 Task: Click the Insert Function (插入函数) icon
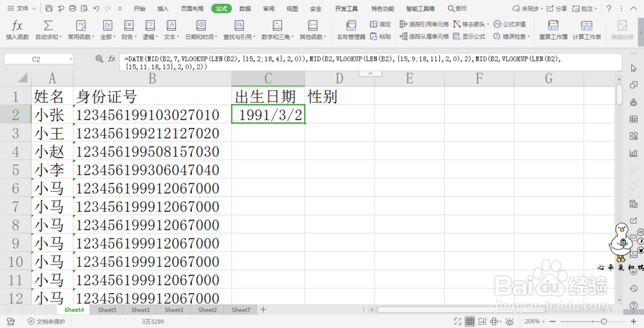[x=17, y=30]
